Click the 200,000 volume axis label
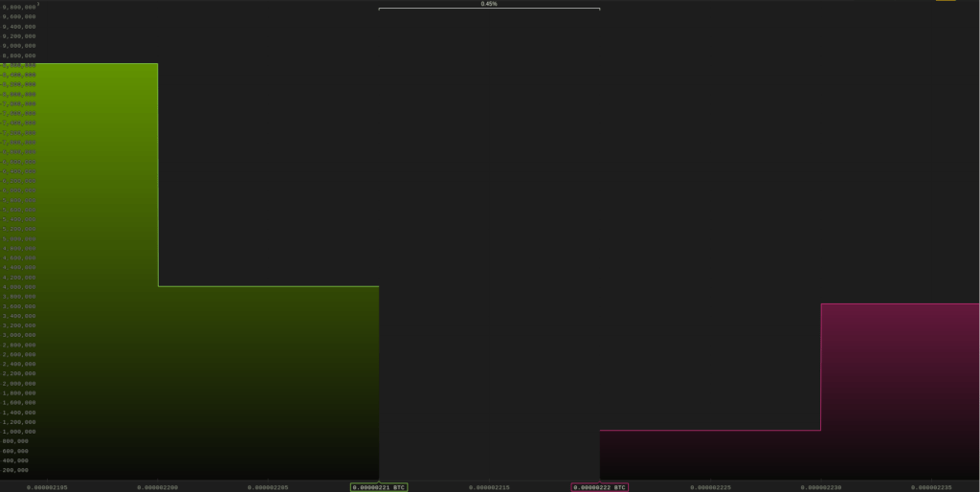980x492 pixels. pos(15,470)
